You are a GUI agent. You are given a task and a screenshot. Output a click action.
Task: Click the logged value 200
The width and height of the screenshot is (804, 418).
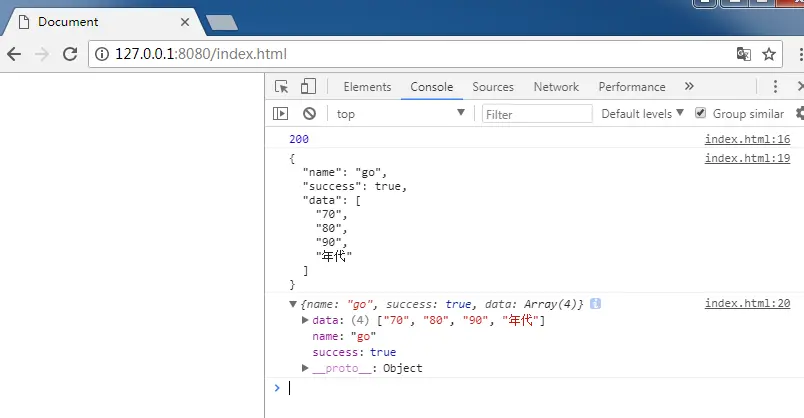[299, 139]
